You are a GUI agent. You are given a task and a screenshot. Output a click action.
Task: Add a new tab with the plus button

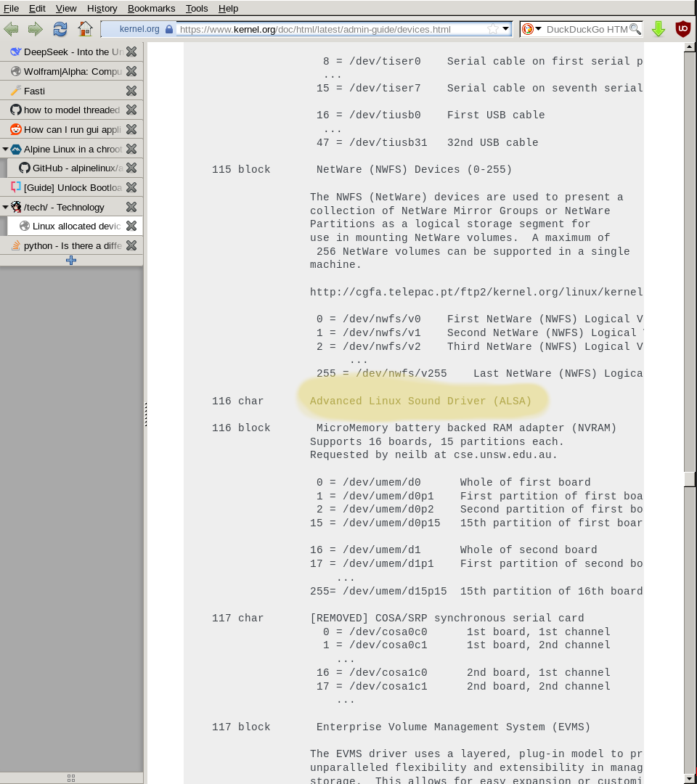(x=71, y=260)
